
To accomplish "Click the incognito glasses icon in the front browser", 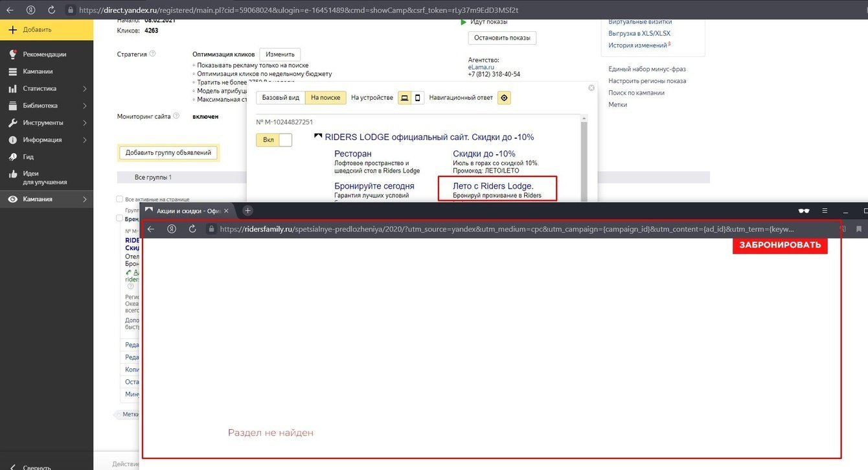I will tap(804, 211).
